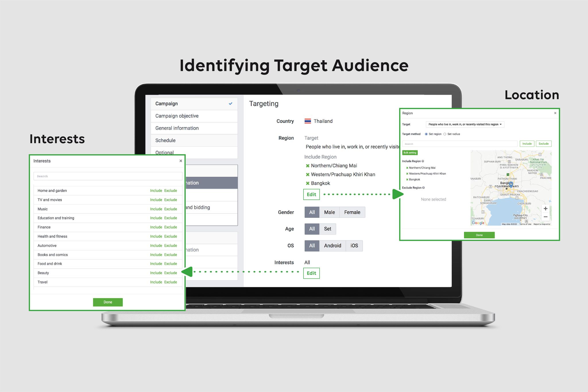This screenshot has height=392, width=588.
Task: Include Music interest
Action: click(156, 209)
